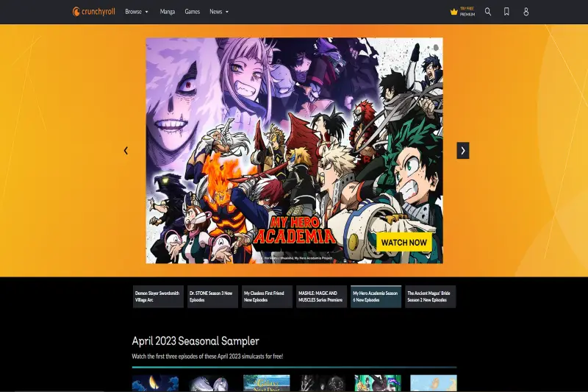Viewport: 588px width, 392px height.
Task: Click the Crunchyroll logo
Action: click(x=94, y=12)
